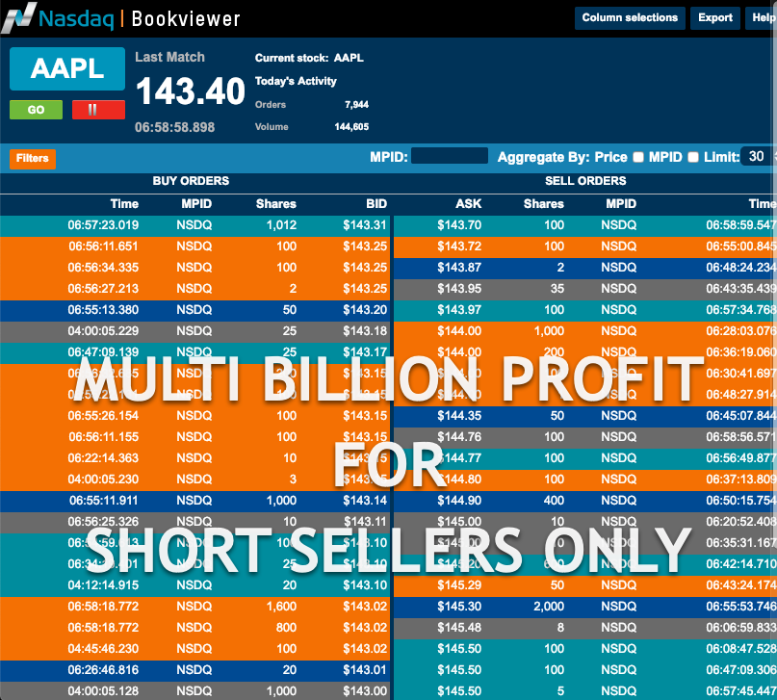Click the 800 shares cell

click(286, 628)
